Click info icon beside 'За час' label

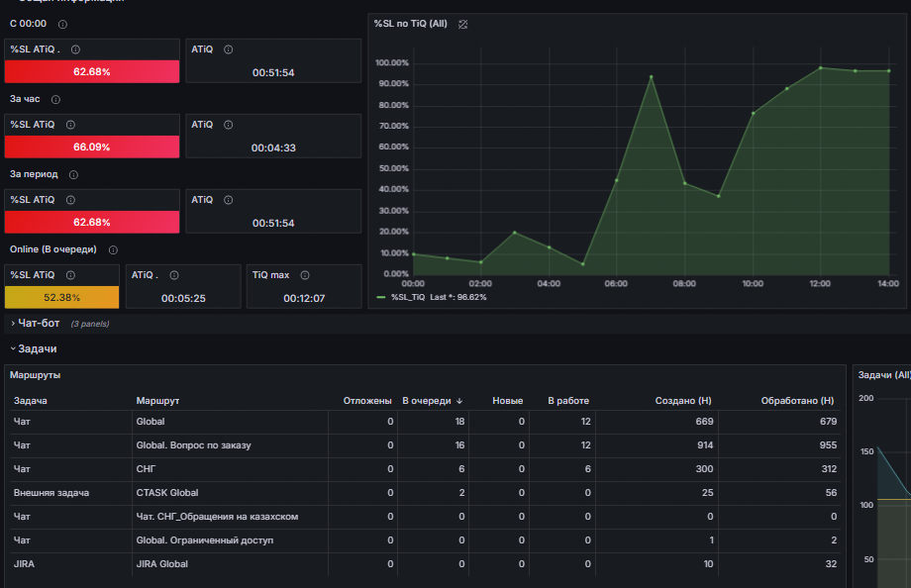click(x=55, y=99)
